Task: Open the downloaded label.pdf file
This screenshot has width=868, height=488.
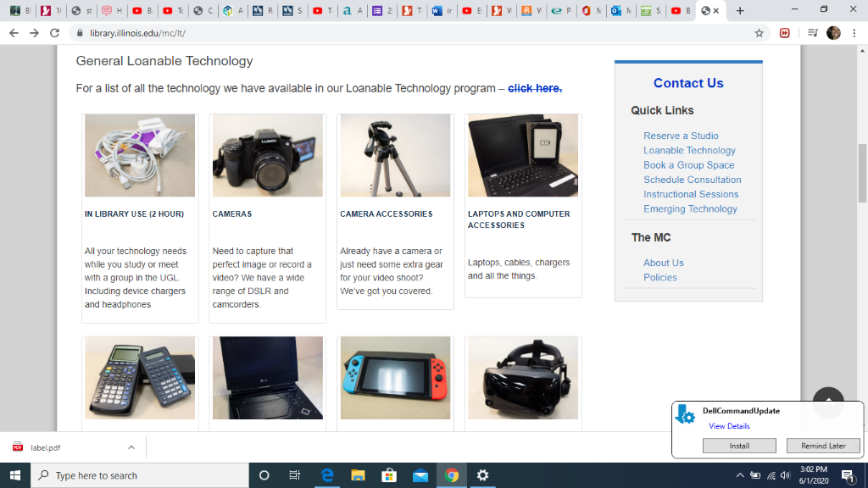Action: tap(46, 447)
